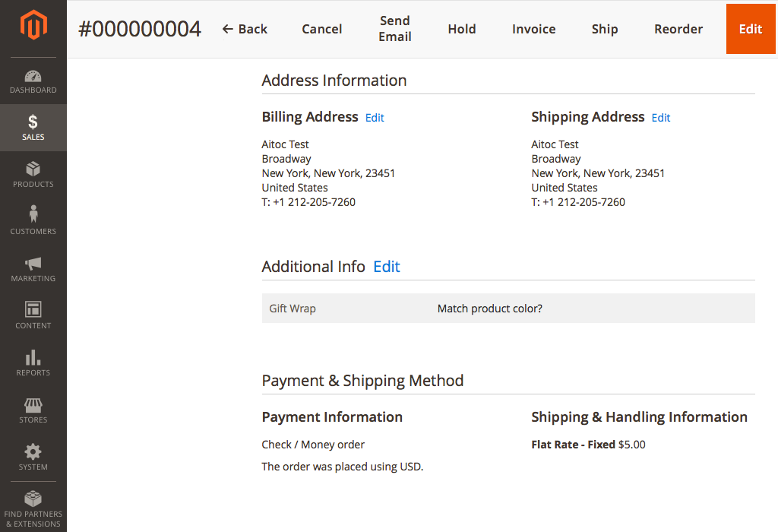Click the orange Edit button
The height and width of the screenshot is (532, 778).
[x=751, y=29]
